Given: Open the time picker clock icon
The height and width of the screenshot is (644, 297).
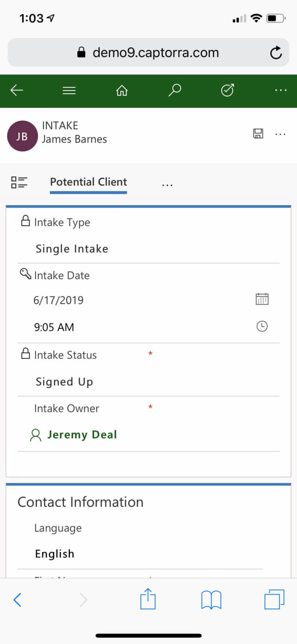Looking at the screenshot, I should click(262, 326).
